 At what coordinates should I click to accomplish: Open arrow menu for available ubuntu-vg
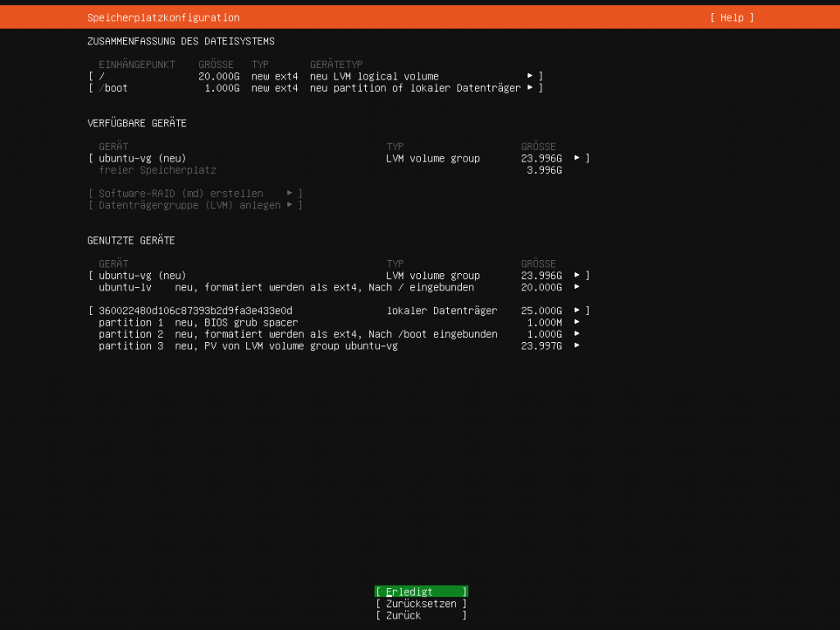coord(577,158)
